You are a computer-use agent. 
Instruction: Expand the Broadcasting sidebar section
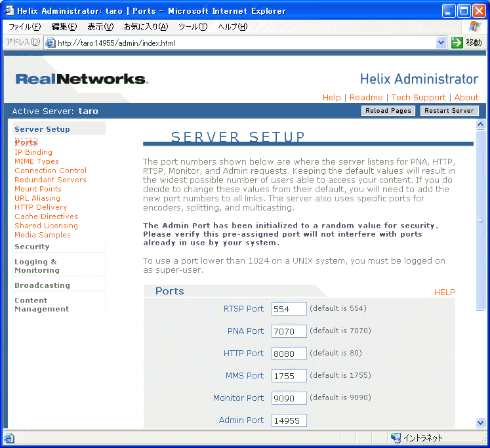click(x=42, y=285)
